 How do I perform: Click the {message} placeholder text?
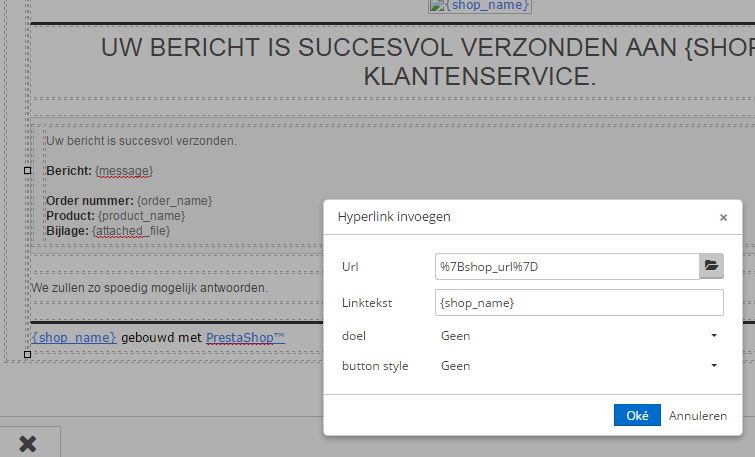124,171
